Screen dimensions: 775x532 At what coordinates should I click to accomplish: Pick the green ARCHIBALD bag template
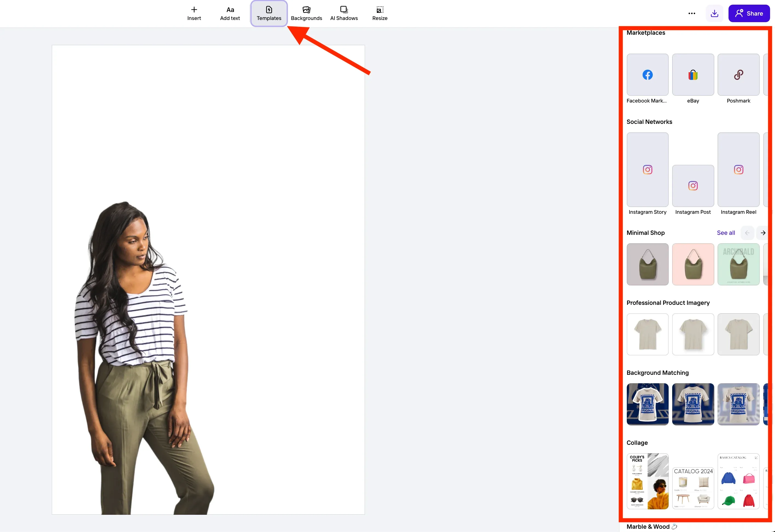click(x=738, y=264)
